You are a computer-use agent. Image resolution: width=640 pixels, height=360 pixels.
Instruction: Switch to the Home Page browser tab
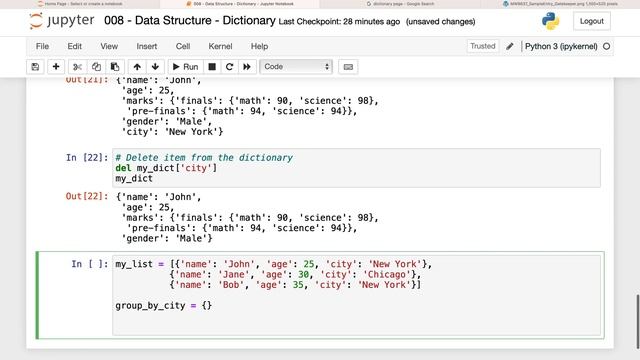tap(80, 4)
